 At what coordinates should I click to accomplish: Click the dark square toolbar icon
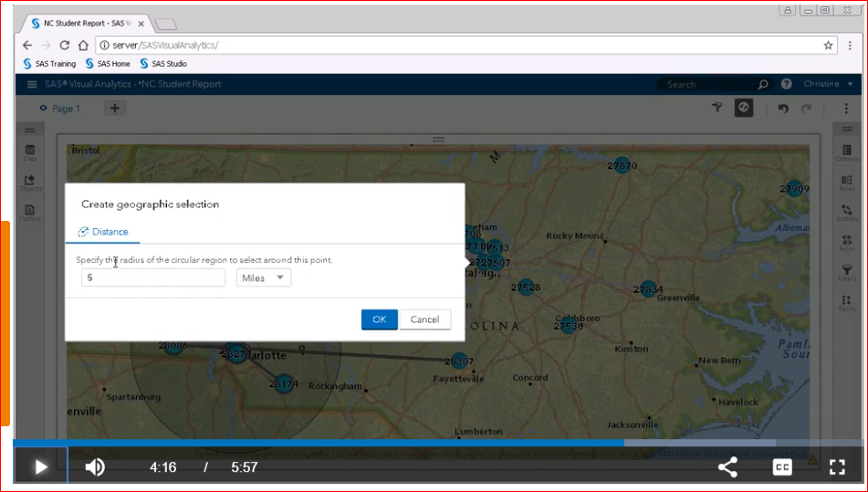pyautogui.click(x=744, y=108)
